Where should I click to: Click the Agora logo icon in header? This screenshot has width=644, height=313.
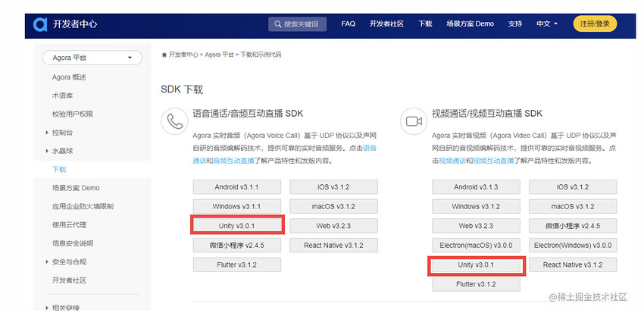pyautogui.click(x=40, y=24)
